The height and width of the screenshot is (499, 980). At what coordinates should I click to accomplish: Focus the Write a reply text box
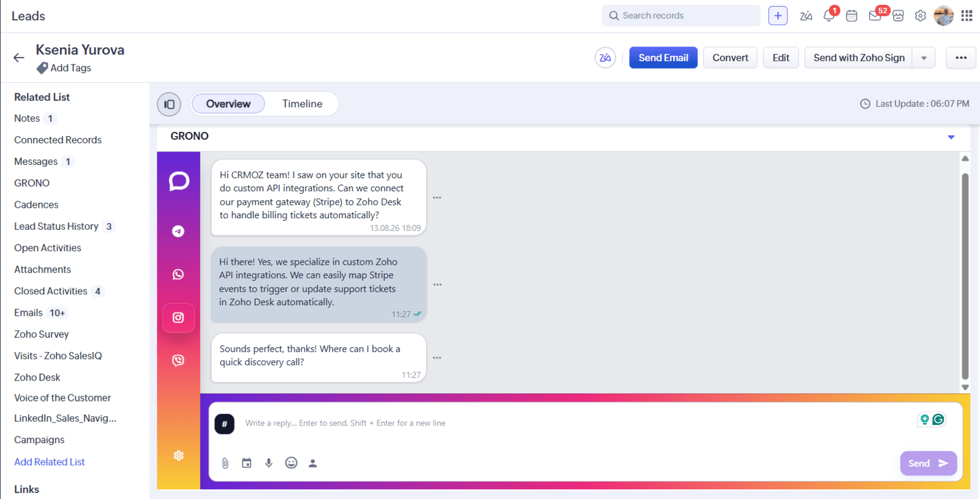coord(576,424)
